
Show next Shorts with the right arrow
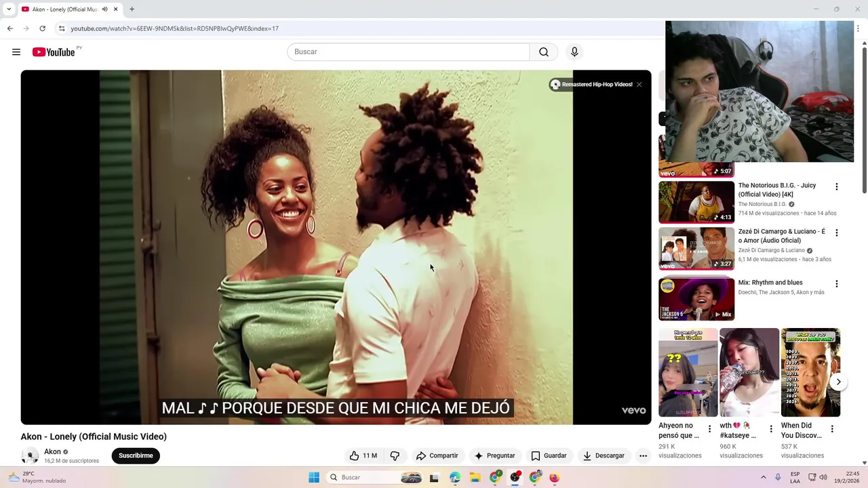pyautogui.click(x=838, y=382)
